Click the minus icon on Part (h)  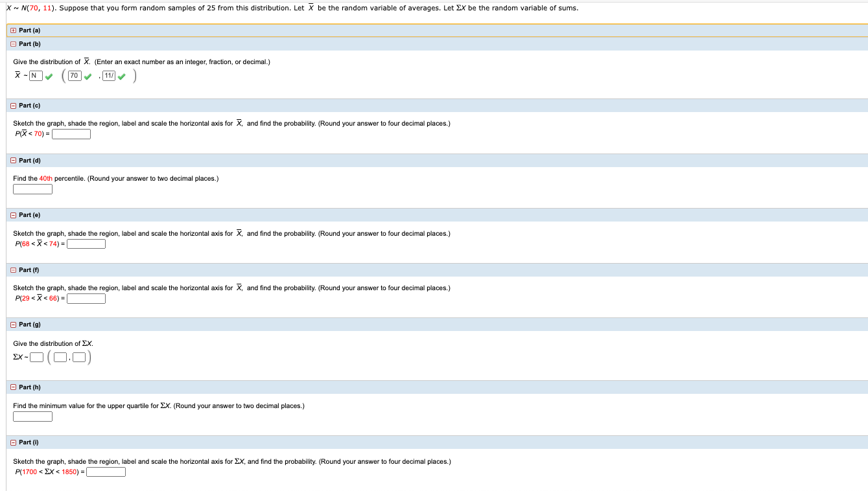point(13,387)
